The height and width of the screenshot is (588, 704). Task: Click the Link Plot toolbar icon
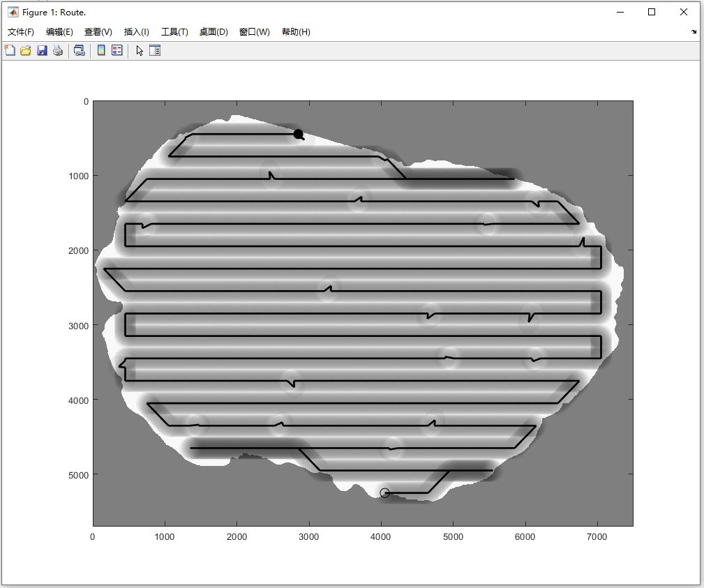pos(80,50)
